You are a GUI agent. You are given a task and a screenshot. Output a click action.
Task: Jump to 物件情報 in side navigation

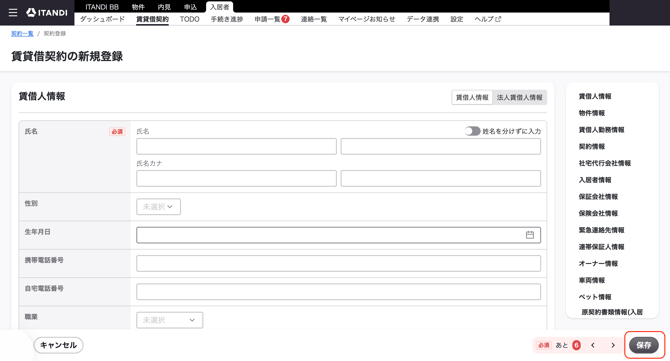tap(592, 113)
